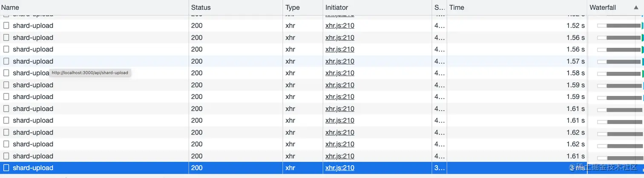The width and height of the screenshot is (644, 178).
Task: Open the xhr.js:210 link in the 1.52 s row
Action: pos(339,26)
